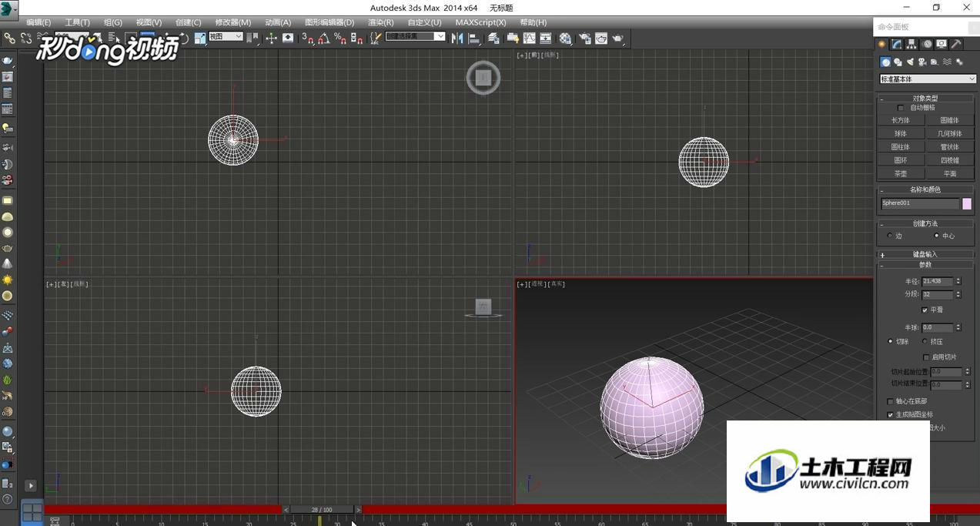Open the MAXScript(X) menu
Screen dimensions: 980x526
coord(480,22)
